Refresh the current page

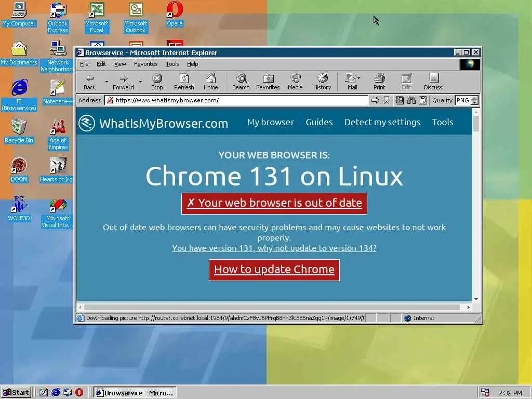[184, 82]
